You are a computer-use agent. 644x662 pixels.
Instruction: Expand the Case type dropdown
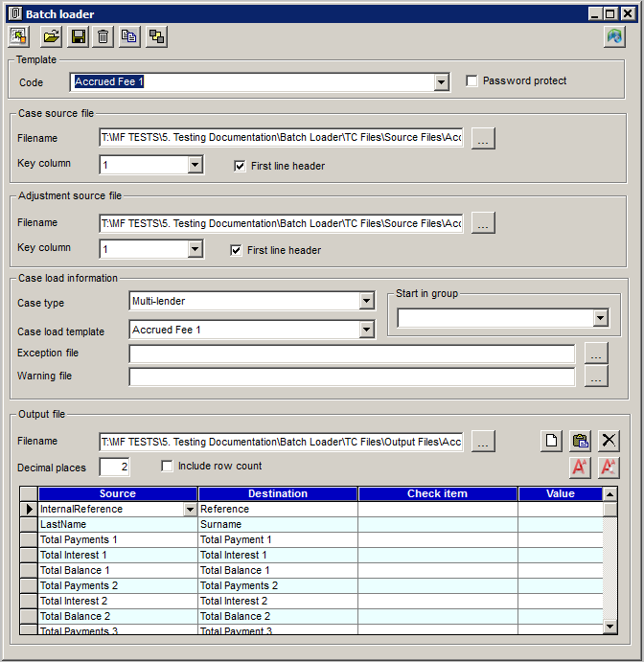pos(366,301)
